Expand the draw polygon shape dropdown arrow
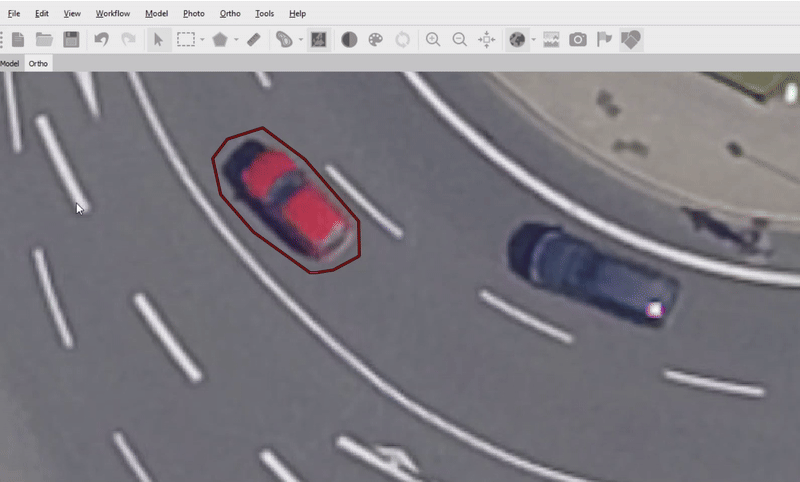Screen dimensions: 800x482 [236, 41]
